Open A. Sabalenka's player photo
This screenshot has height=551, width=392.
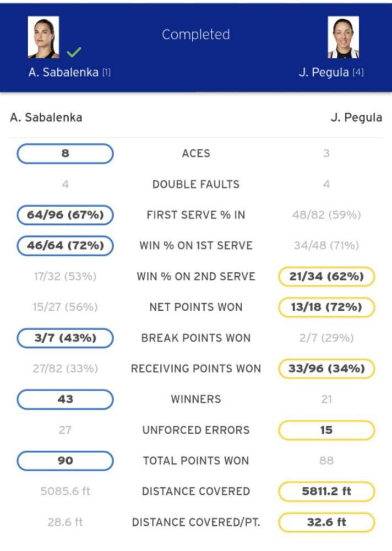[x=43, y=37]
